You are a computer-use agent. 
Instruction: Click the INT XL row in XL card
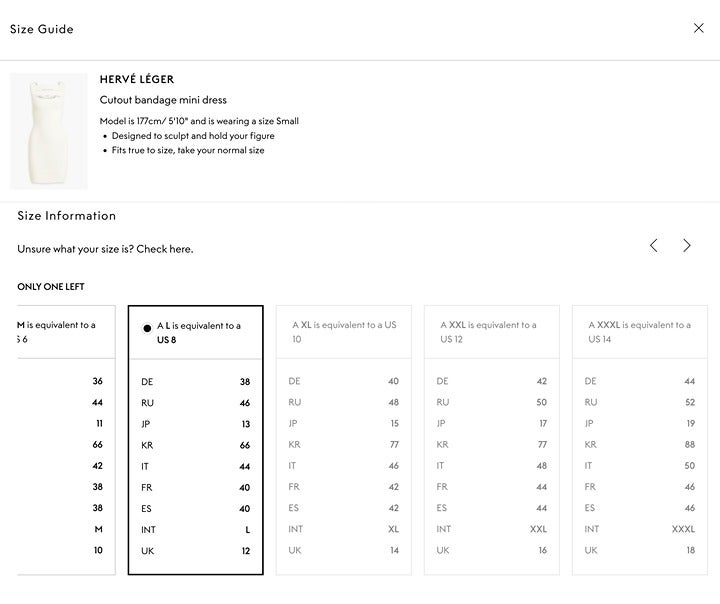[343, 529]
